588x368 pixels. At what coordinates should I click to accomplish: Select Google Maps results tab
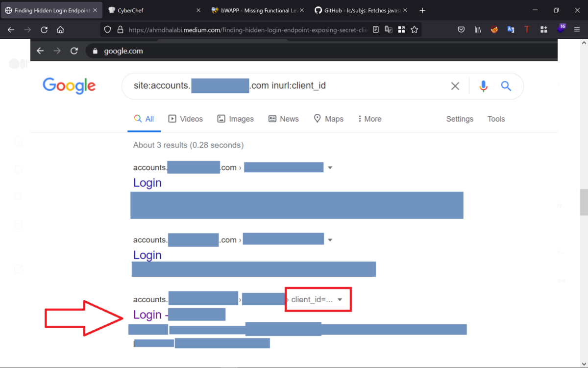[x=329, y=119]
